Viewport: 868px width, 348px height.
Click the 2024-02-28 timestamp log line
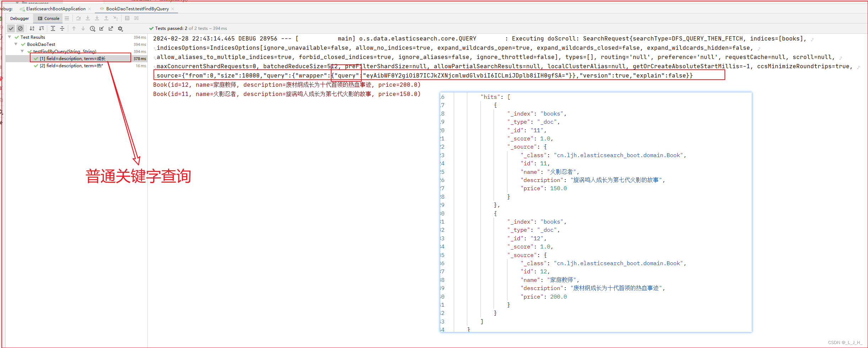480,39
